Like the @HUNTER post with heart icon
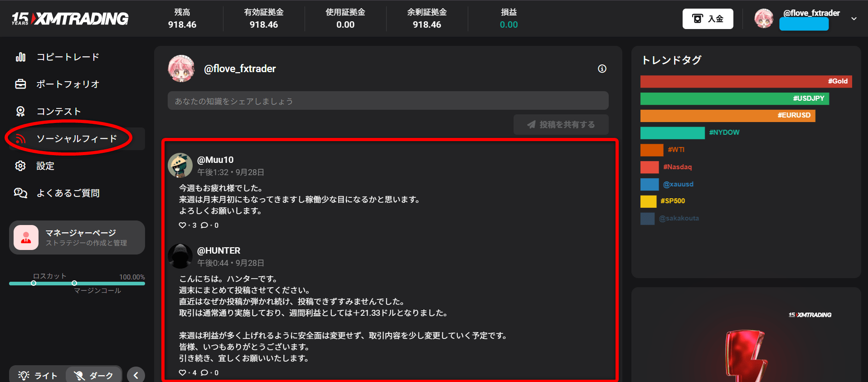Image resolution: width=868 pixels, height=382 pixels. 182,372
